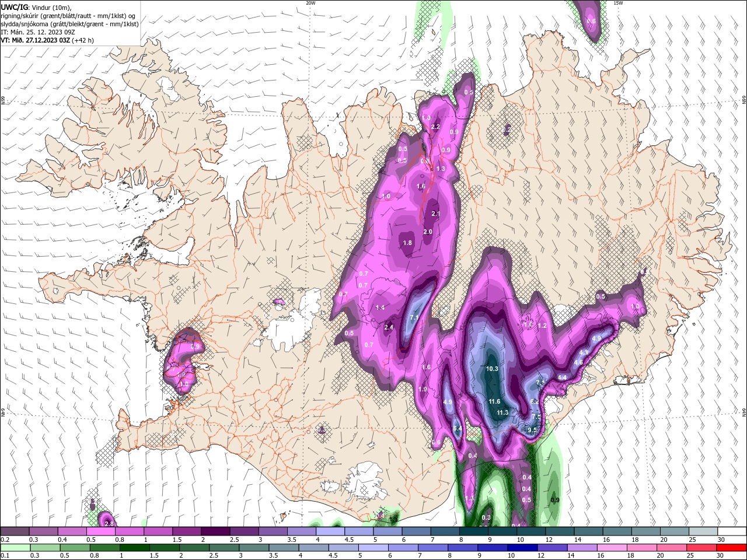Click the 4.6 precipitation label
Viewport: 747px width, 560px height.
(x=578, y=362)
